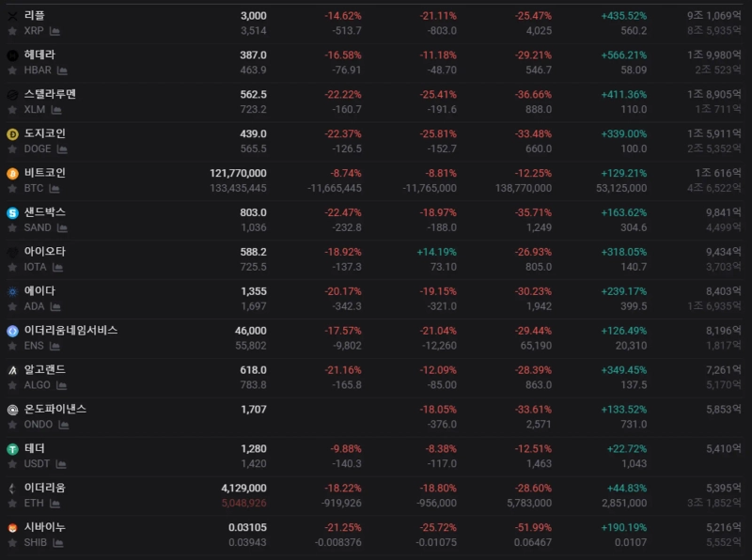Star the XLM coin as favorite
The height and width of the screenshot is (560, 752).
coord(12,110)
